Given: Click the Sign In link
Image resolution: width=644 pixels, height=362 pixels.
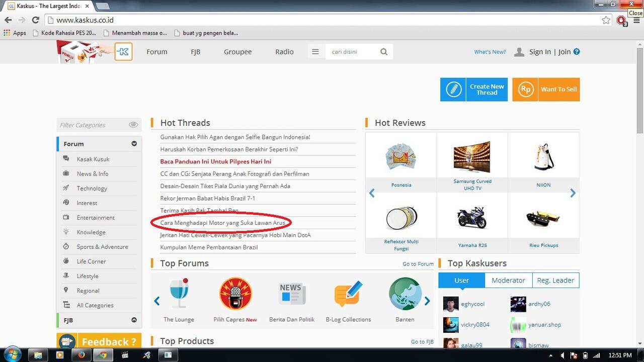Looking at the screenshot, I should coord(540,52).
